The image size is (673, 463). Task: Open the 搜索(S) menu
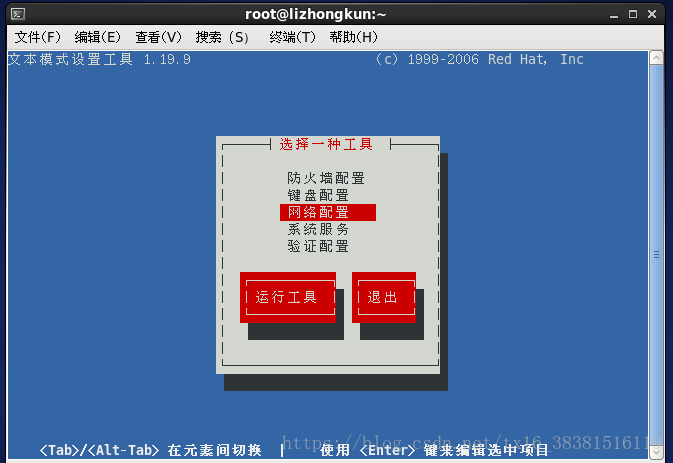click(x=222, y=37)
